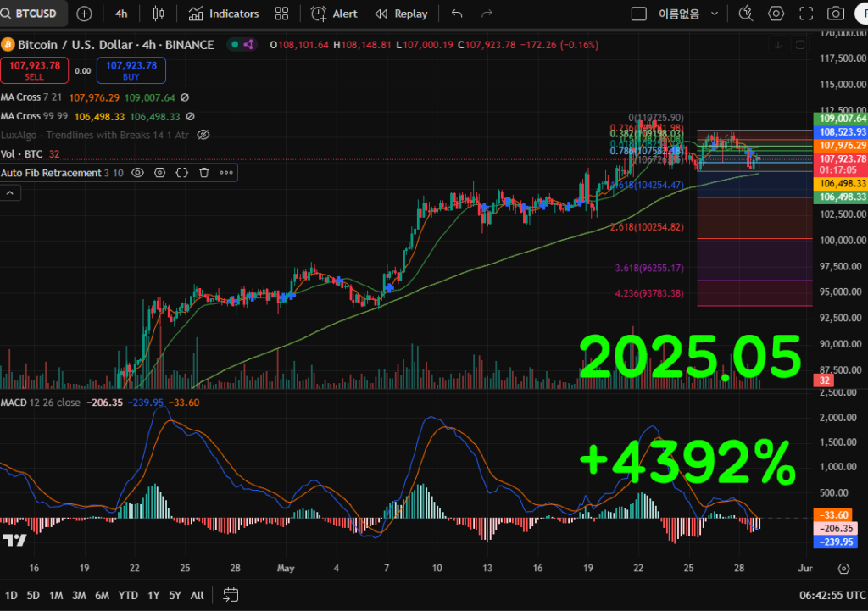Expand the layout dropdown arrow next to 이름없음
Viewport: 868px width, 611px height.
coord(715,14)
